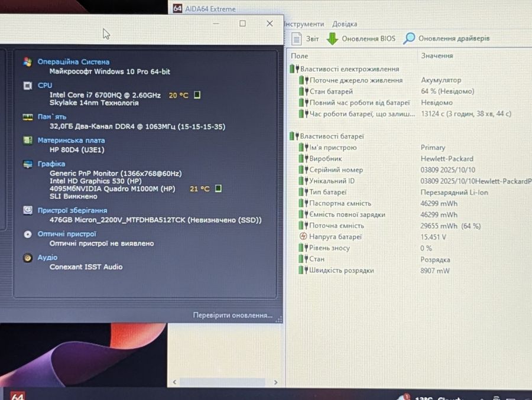This screenshot has height=400, width=532.
Task: Click the AIDA64 Report (Звіт) document icon
Action: tap(296, 38)
